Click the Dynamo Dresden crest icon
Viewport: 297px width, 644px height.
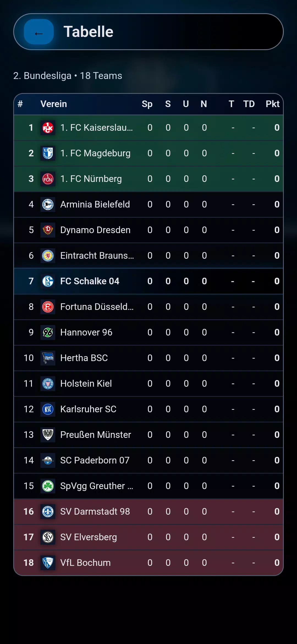click(48, 230)
